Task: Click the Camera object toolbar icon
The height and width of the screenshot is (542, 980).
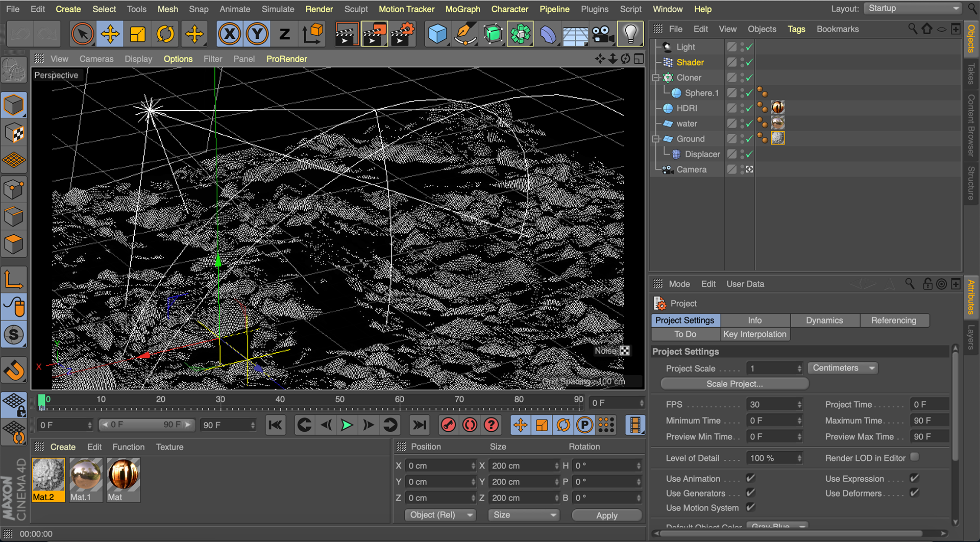Action: 602,34
